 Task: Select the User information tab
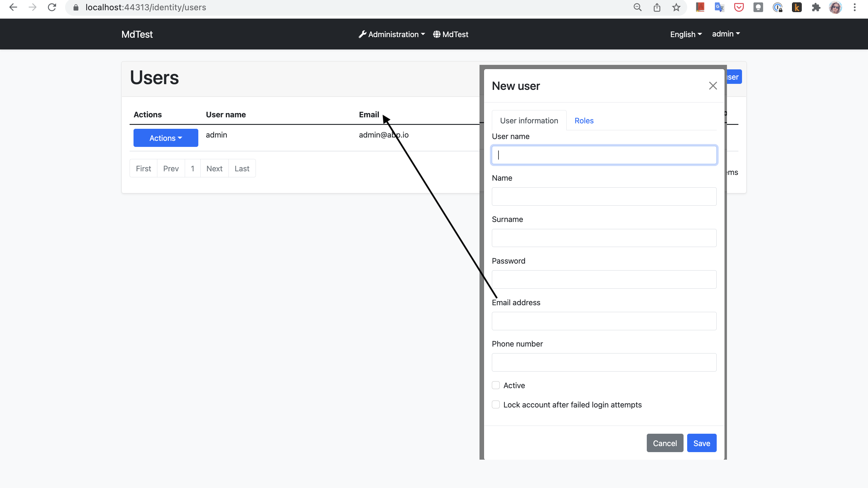point(528,120)
